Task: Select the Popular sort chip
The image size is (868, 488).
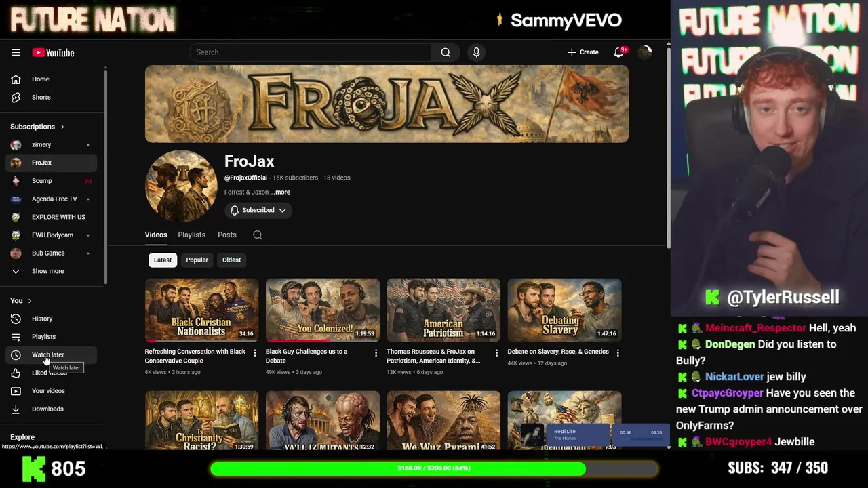Action: point(197,260)
